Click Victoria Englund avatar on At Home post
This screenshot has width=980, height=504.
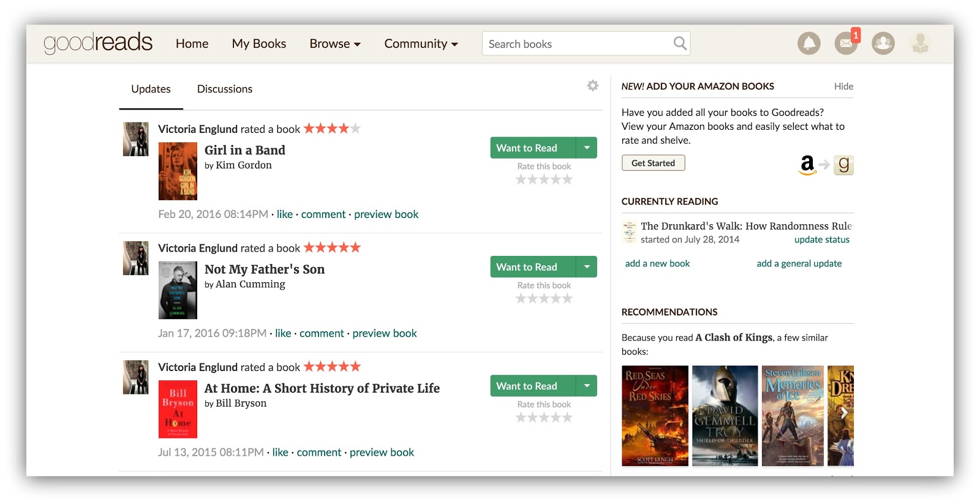(x=135, y=377)
